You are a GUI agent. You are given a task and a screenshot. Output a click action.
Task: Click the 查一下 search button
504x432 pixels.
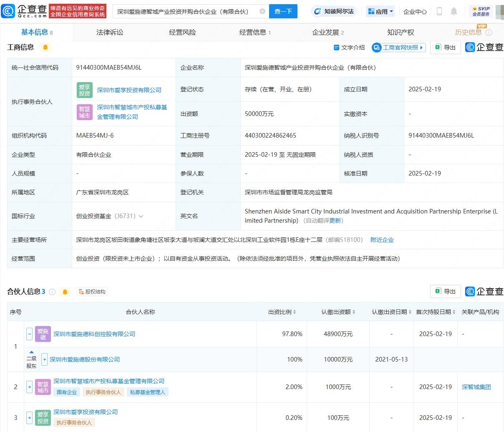[x=283, y=11]
